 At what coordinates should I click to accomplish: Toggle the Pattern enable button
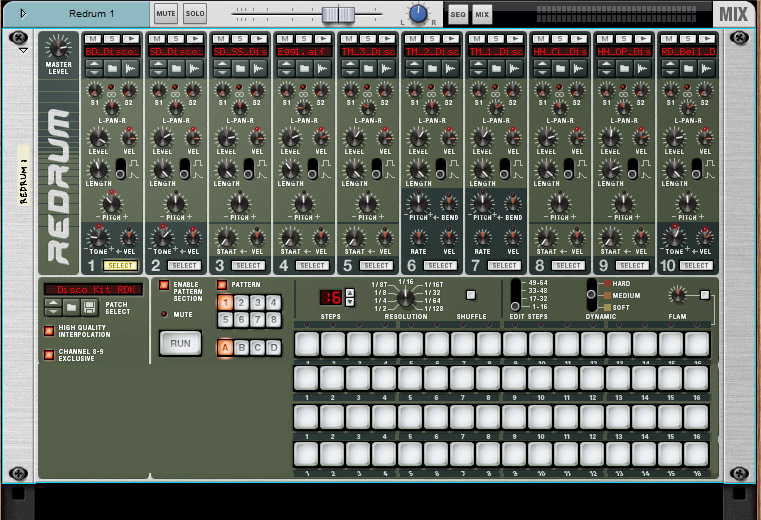[222, 285]
